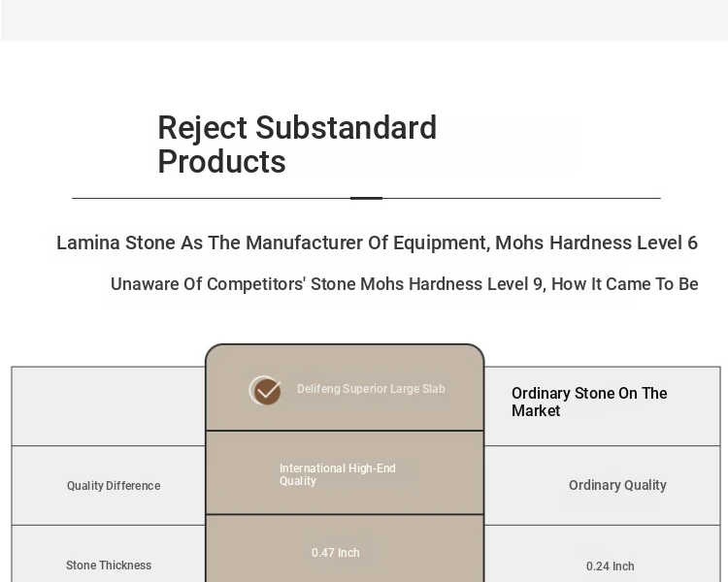The width and height of the screenshot is (728, 582).
Task: Click the empty top-left table header cell
Action: (109, 406)
